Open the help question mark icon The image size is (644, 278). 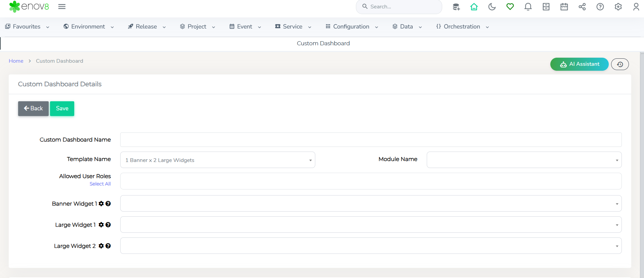tap(600, 7)
